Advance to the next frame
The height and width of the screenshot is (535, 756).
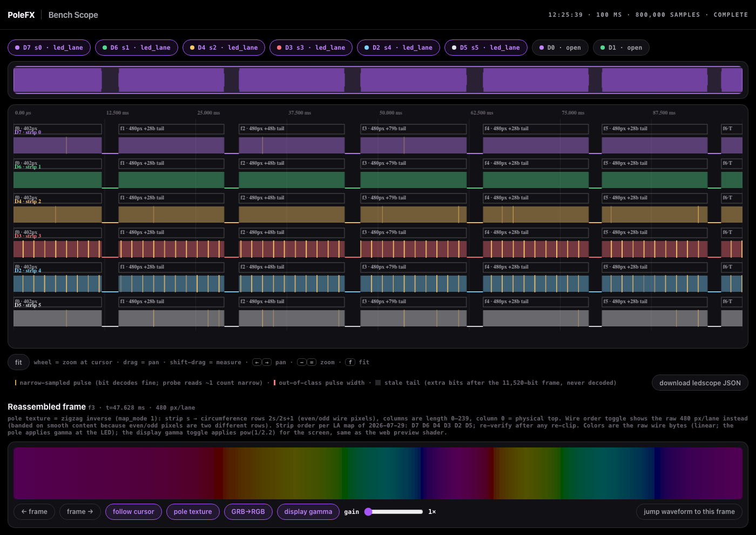(80, 511)
